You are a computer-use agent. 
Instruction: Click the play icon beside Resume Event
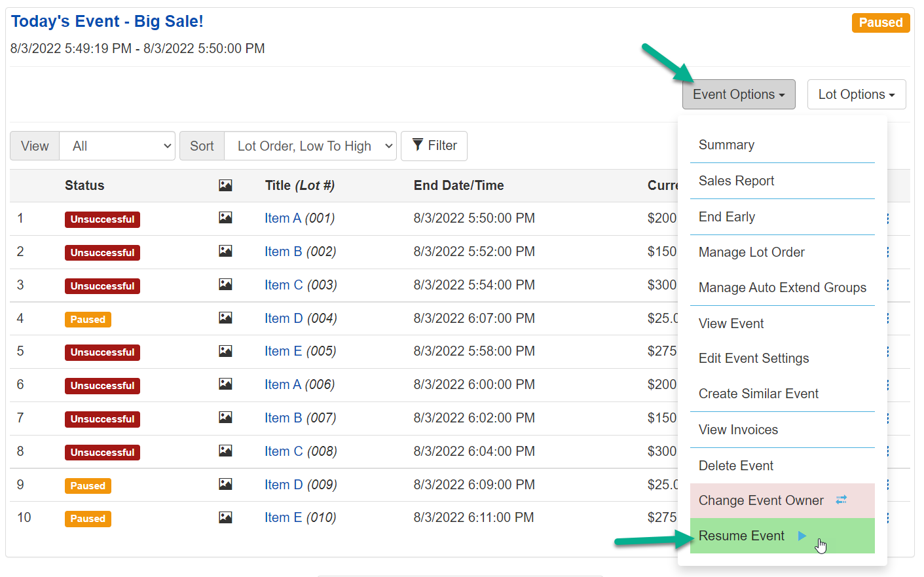[x=802, y=536]
